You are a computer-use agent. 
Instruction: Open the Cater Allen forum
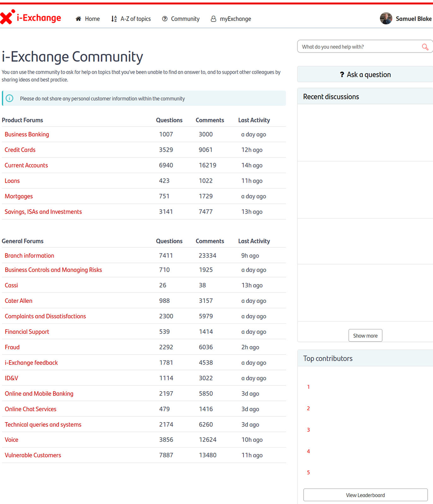[19, 301]
